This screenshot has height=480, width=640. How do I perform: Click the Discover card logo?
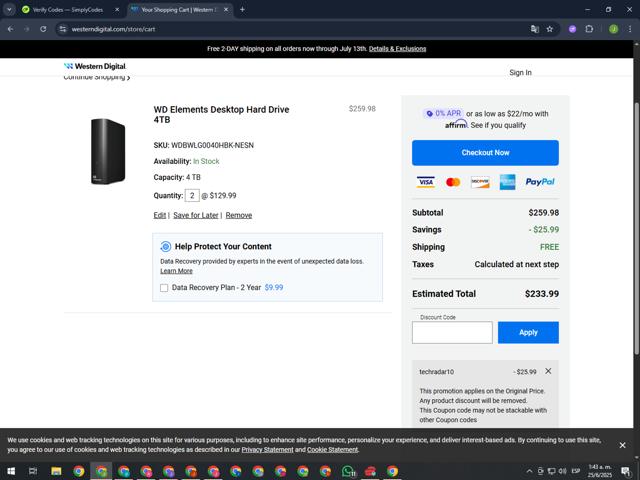[x=480, y=182]
